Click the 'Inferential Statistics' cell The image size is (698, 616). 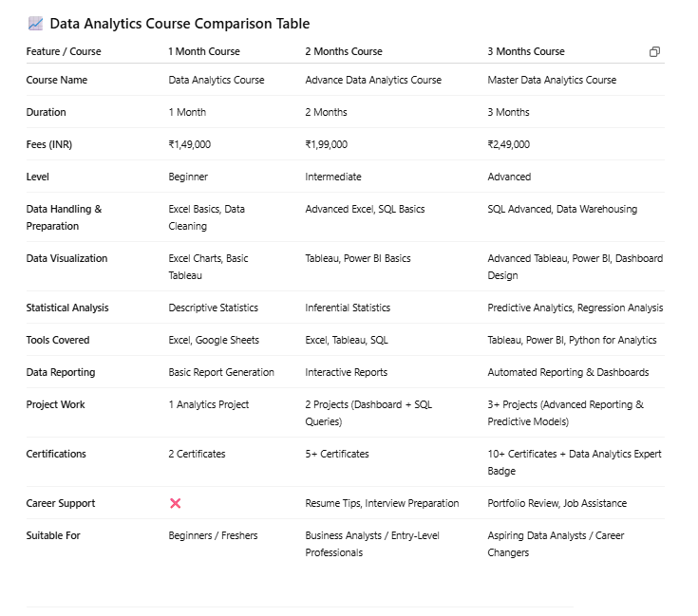pos(348,308)
